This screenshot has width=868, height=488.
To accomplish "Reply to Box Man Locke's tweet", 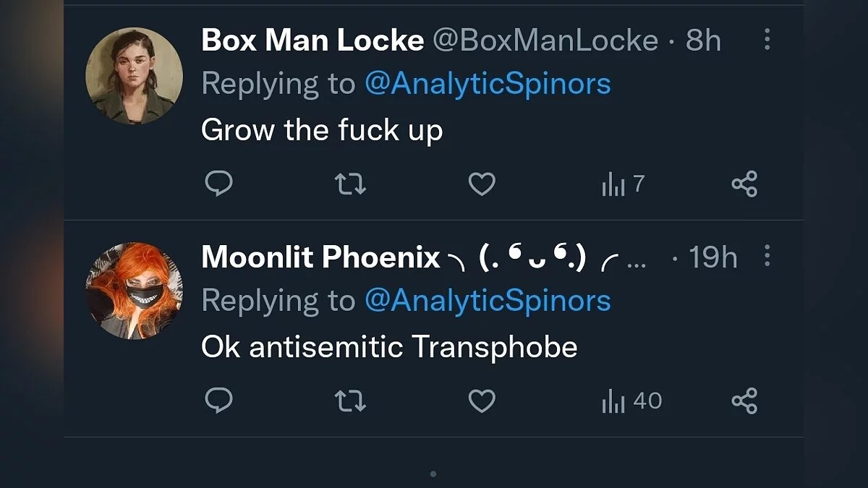I will [218, 184].
